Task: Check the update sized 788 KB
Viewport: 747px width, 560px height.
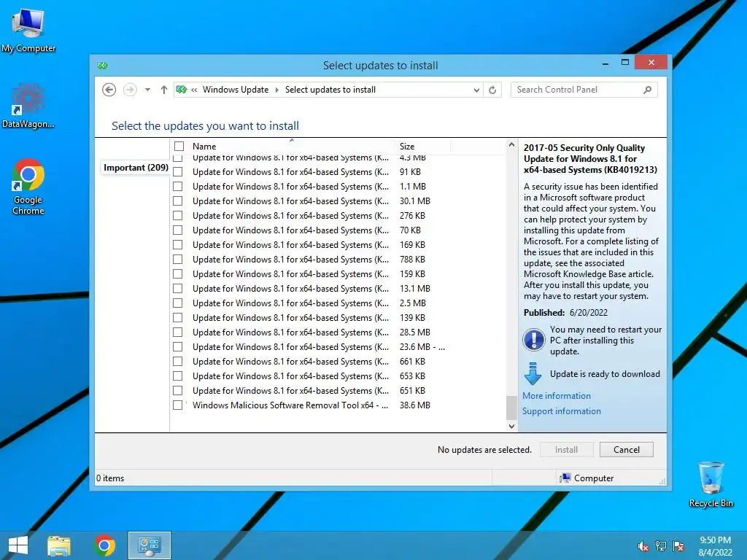Action: pyautogui.click(x=178, y=260)
